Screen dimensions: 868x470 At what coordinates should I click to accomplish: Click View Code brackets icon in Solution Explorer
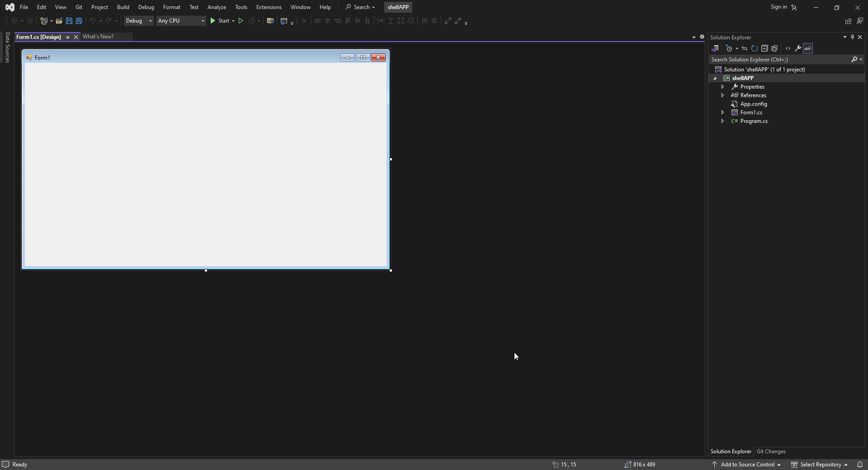(788, 48)
